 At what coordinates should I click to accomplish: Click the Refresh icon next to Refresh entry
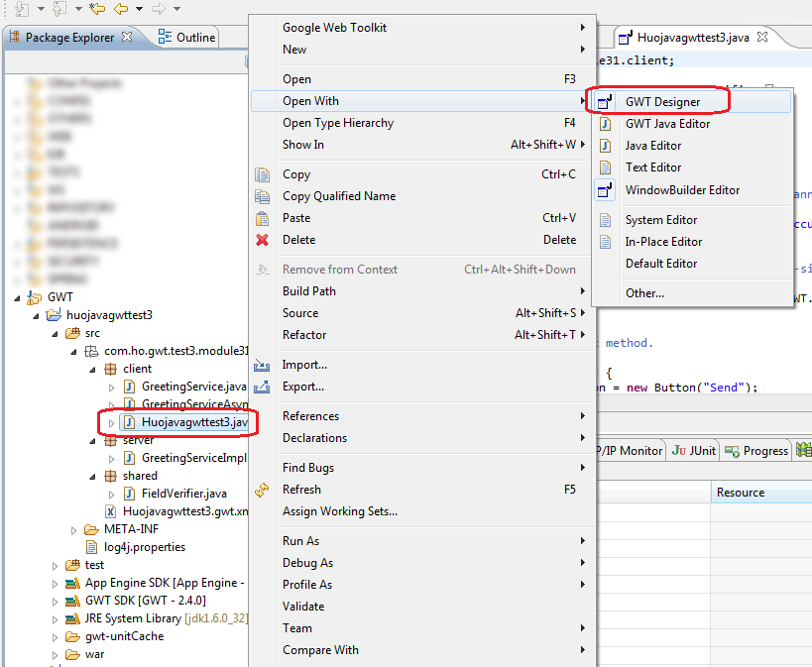pyautogui.click(x=262, y=490)
